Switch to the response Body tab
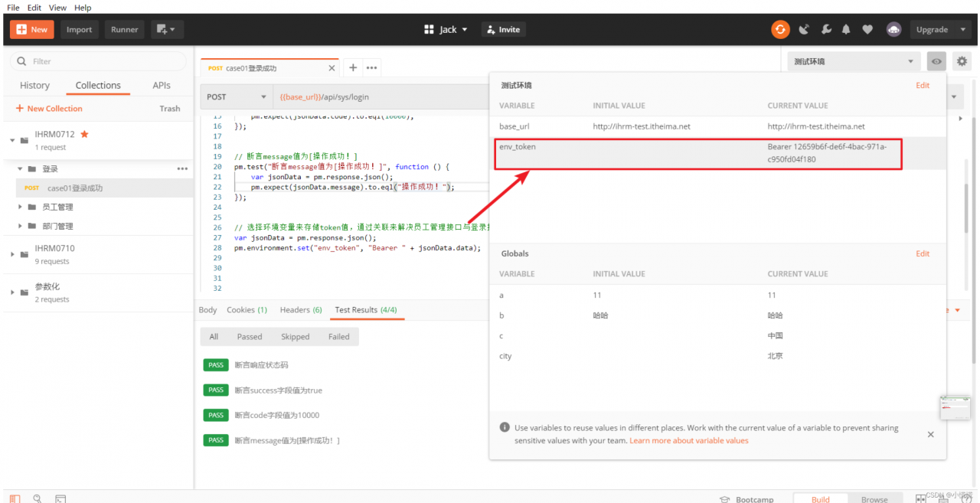The width and height of the screenshot is (980, 503). coord(207,310)
